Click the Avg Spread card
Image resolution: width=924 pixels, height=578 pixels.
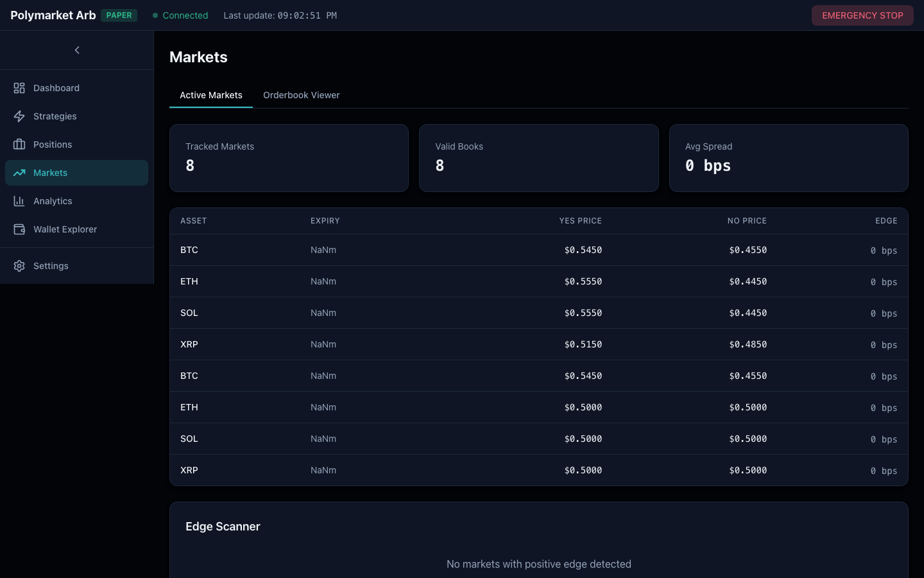pyautogui.click(x=789, y=158)
